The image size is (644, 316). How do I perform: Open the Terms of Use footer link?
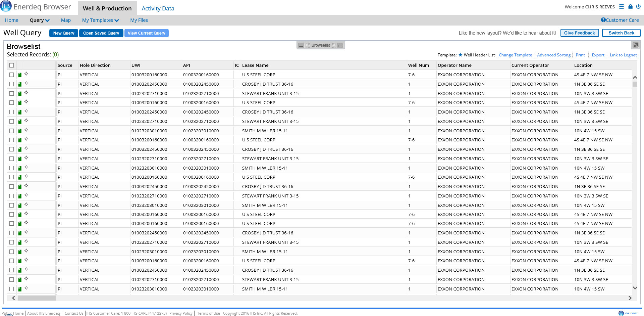(x=209, y=313)
